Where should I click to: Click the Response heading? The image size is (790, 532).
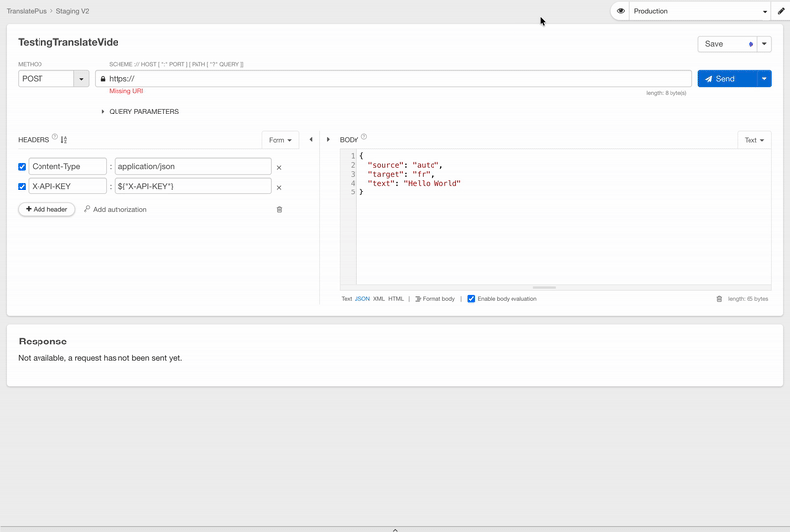(42, 342)
